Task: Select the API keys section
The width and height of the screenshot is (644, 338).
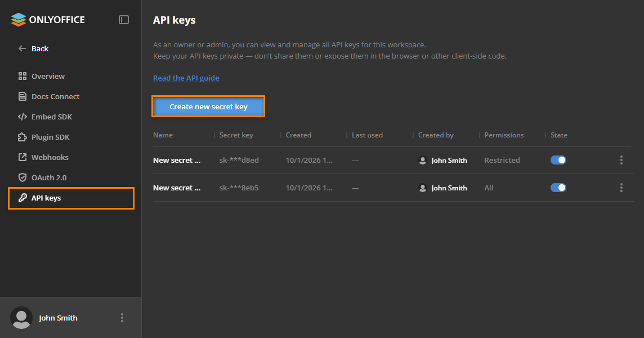Action: pos(71,198)
